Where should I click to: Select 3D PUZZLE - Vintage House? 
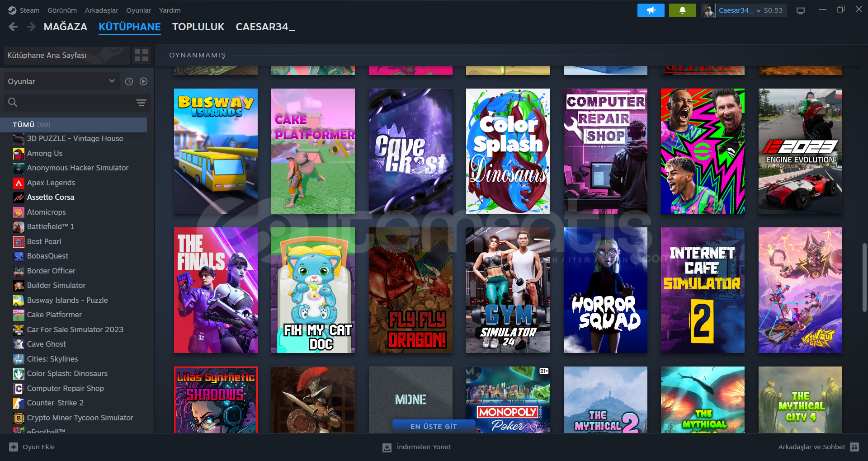click(x=75, y=139)
